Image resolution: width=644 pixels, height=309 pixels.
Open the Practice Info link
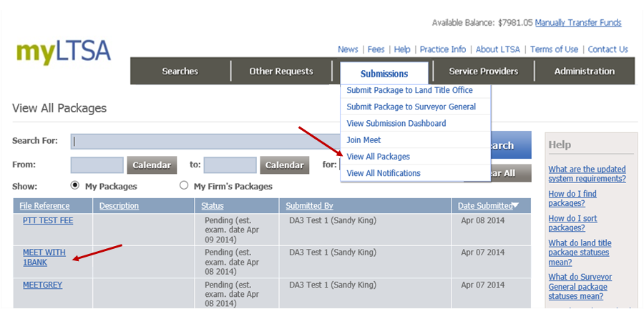pos(443,49)
